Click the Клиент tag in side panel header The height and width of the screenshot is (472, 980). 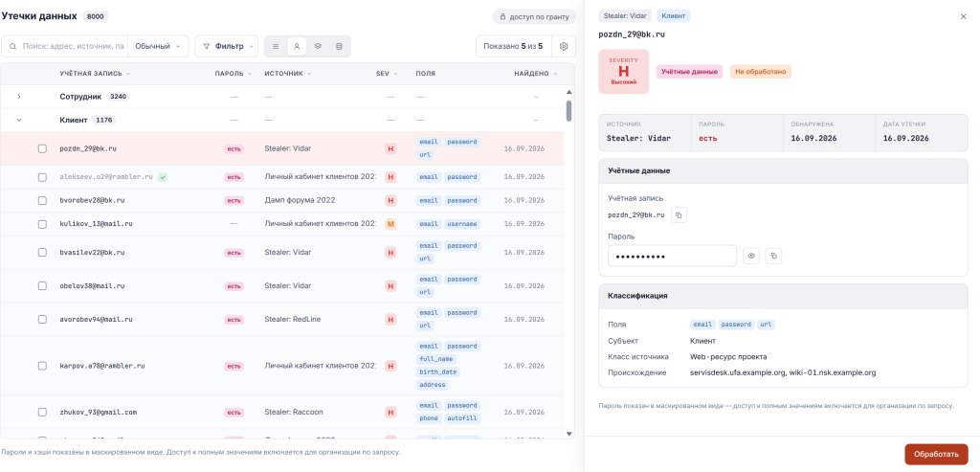pyautogui.click(x=673, y=16)
